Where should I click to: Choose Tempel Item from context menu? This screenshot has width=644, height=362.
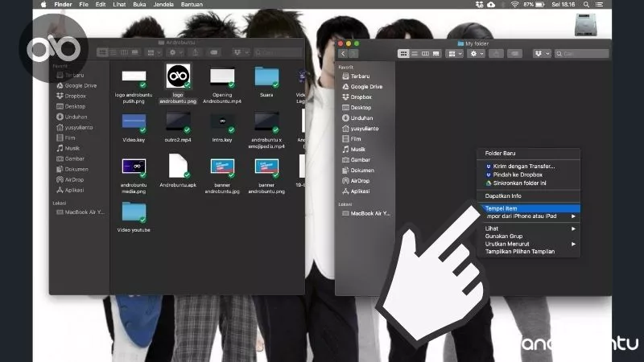coord(529,208)
